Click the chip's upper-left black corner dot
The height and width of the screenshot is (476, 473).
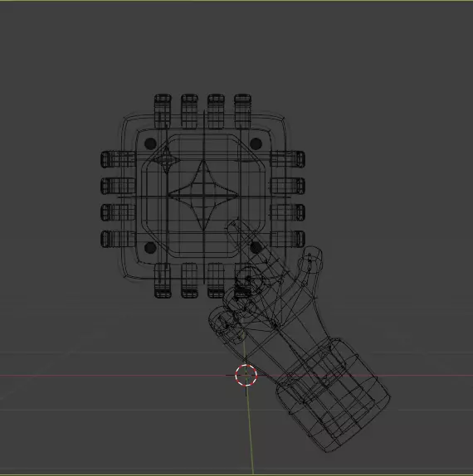150,143
